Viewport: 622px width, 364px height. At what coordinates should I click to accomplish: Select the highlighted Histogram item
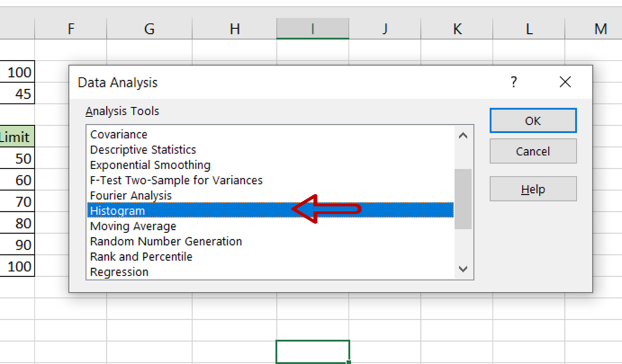tap(270, 211)
